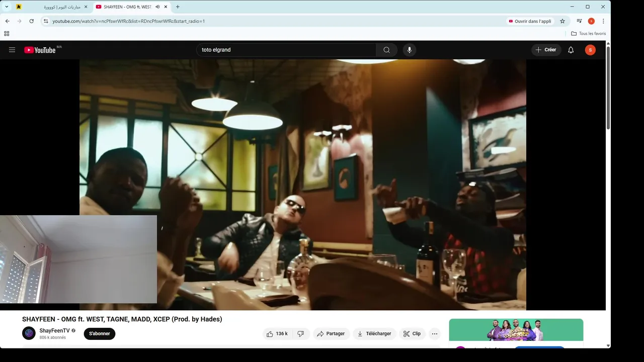View site information icon in address bar
Screen dimensions: 644x362
coord(46,21)
